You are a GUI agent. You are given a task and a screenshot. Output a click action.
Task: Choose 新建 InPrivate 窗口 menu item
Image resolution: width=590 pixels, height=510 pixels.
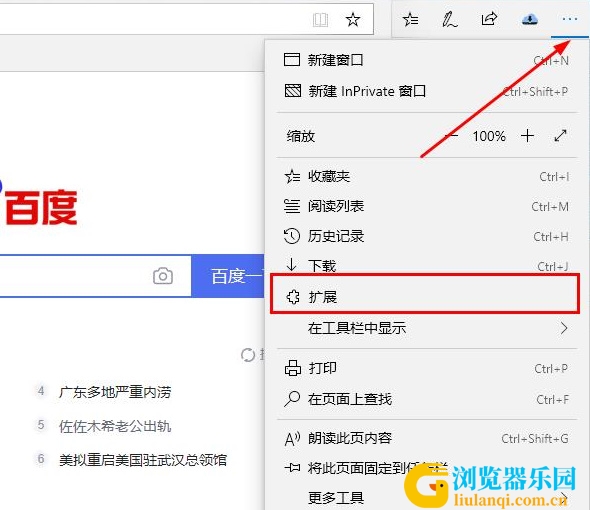(424, 91)
